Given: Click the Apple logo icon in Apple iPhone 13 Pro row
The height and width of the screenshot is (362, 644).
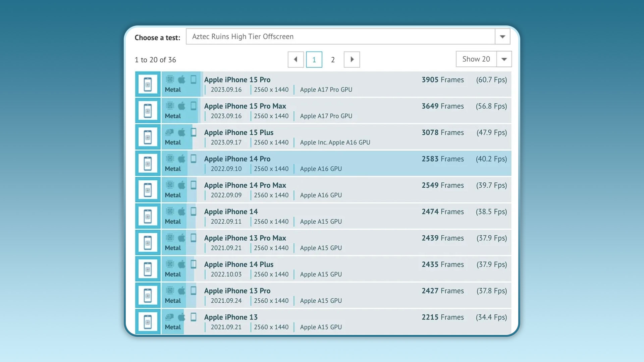Looking at the screenshot, I should [181, 291].
